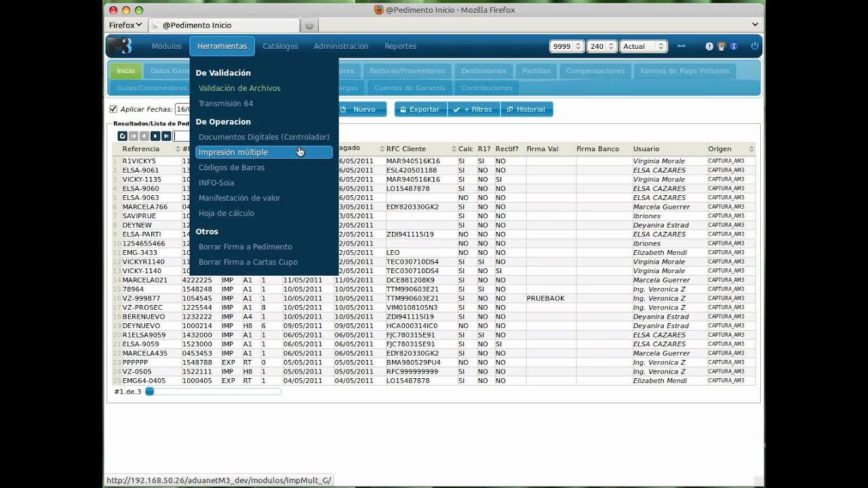Go to the next results page
Image resolution: width=868 pixels, height=488 pixels.
155,136
